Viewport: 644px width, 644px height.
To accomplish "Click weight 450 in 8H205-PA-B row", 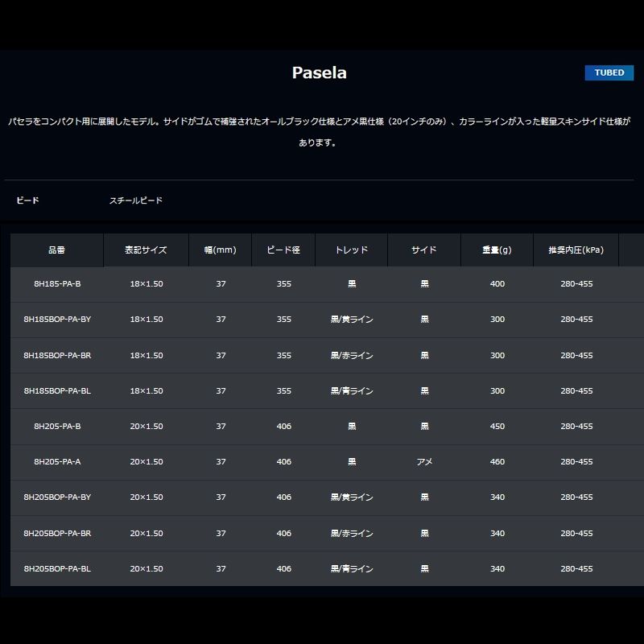I will 497,427.
